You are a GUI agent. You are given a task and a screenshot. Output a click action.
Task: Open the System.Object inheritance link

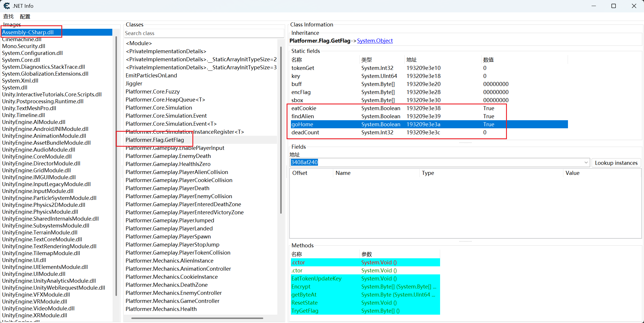(x=375, y=41)
